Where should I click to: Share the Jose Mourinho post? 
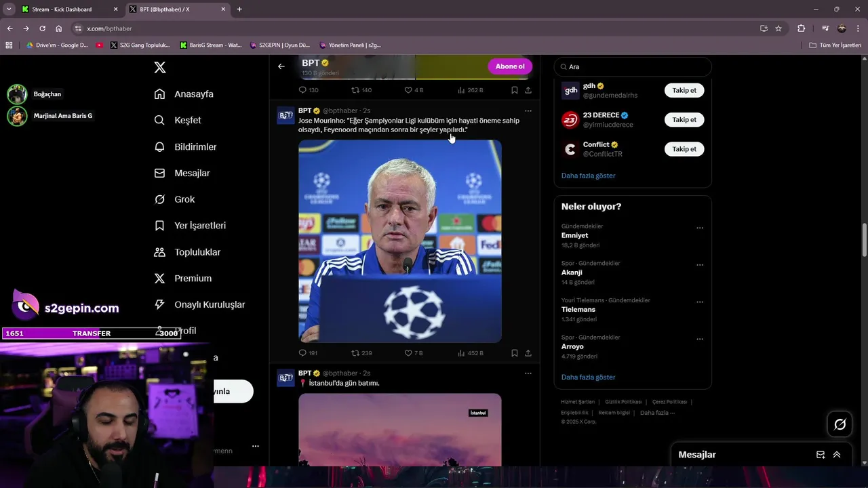(528, 353)
